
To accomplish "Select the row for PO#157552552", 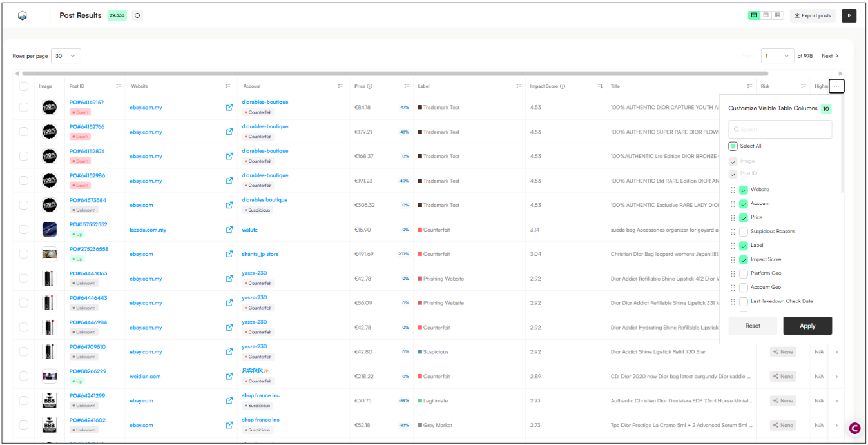I will pos(24,230).
